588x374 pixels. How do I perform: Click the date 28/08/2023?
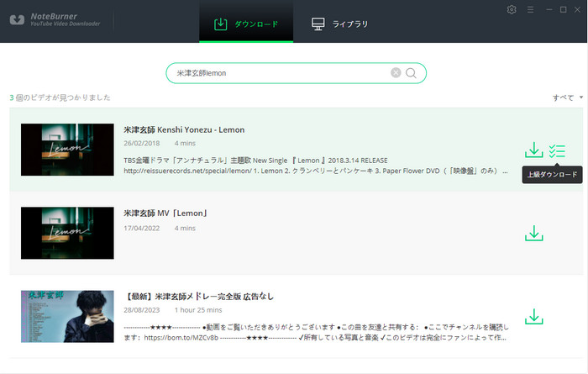point(142,310)
